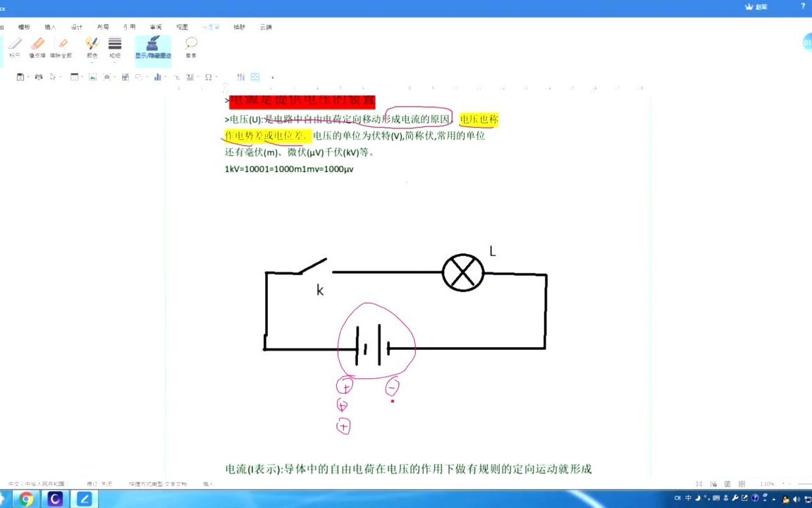The width and height of the screenshot is (812, 508).
Task: Show hidden tray icons with the up arrow
Action: click(773, 499)
